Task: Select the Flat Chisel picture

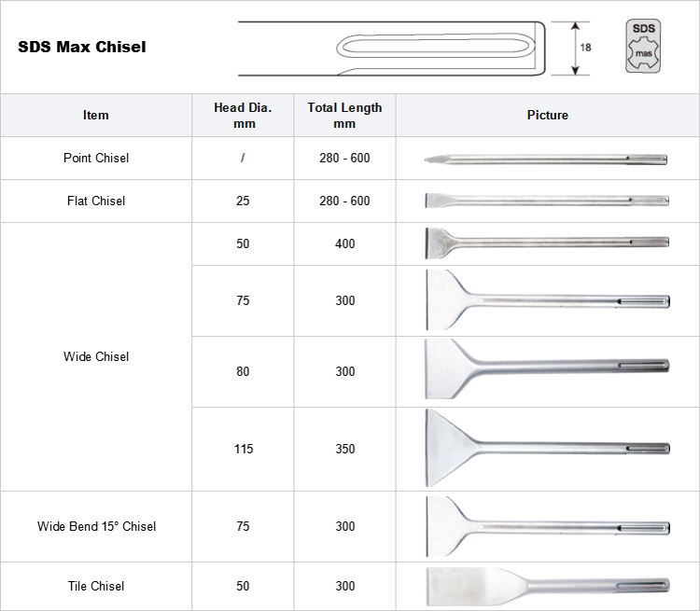Action: 547,201
